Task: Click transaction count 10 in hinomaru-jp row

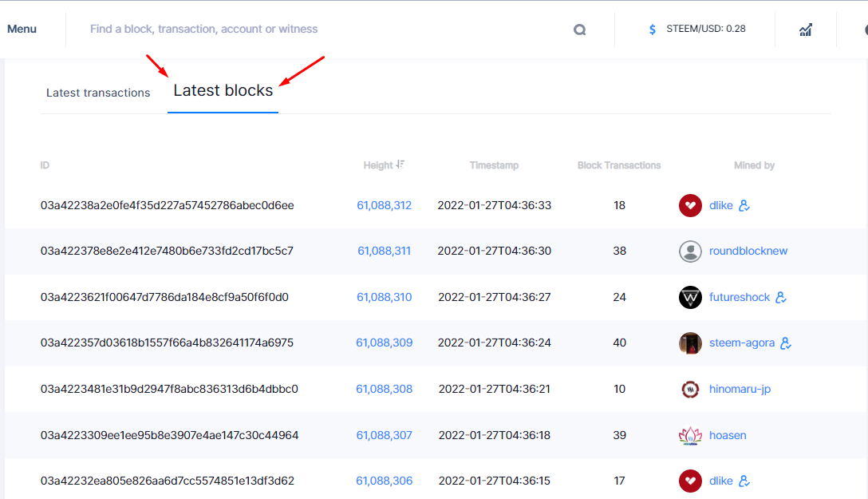Action: 619,390
